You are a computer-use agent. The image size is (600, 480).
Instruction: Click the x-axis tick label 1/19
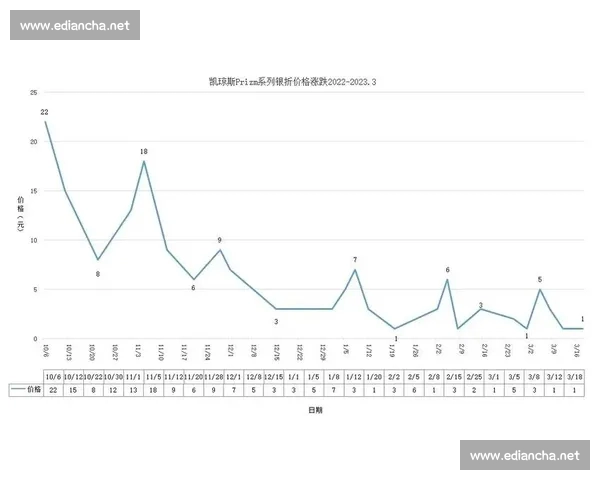[392, 351]
